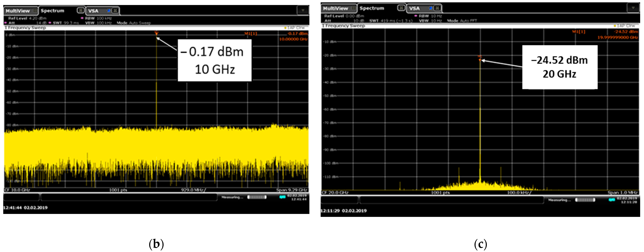Switch to the MultiView tab in right analyzer
Viewport: 644px width, 252px height.
click(336, 8)
